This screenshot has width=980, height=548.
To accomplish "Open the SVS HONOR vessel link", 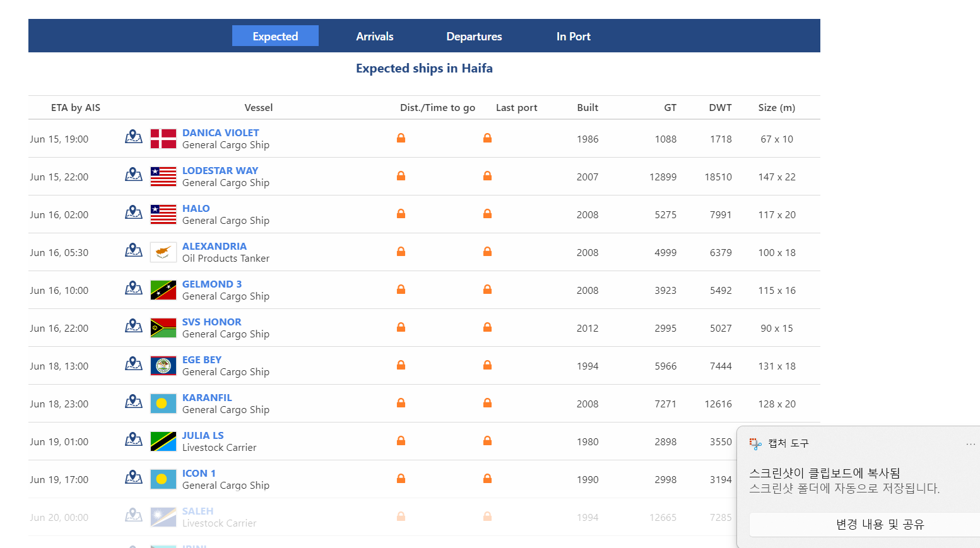I will point(211,322).
